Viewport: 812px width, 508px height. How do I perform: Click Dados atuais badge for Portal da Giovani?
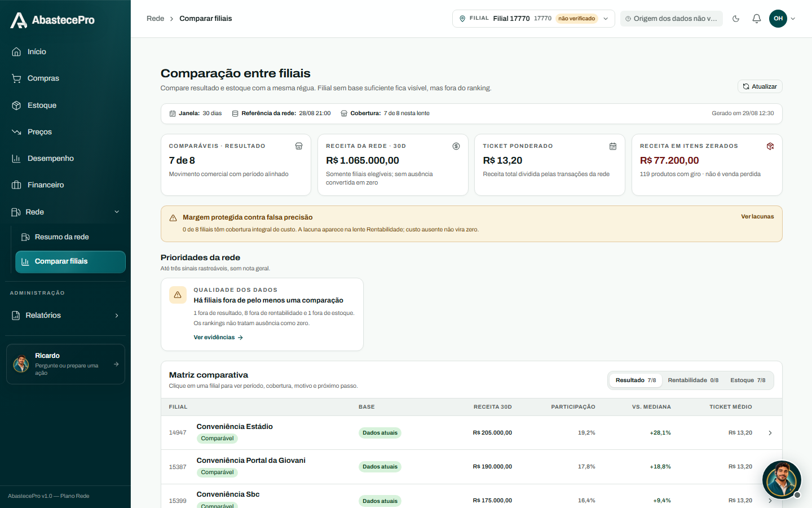380,467
